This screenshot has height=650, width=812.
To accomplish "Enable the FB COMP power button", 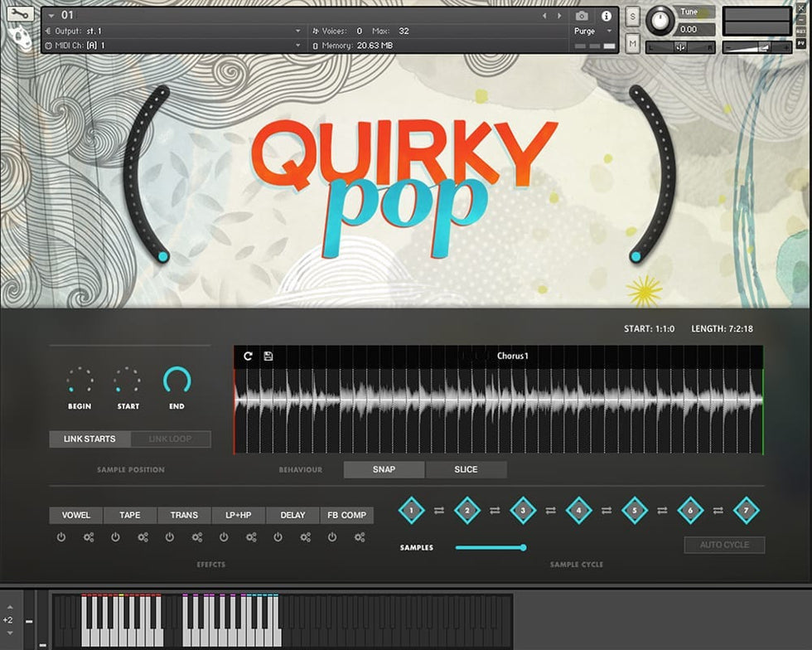I will 332,537.
